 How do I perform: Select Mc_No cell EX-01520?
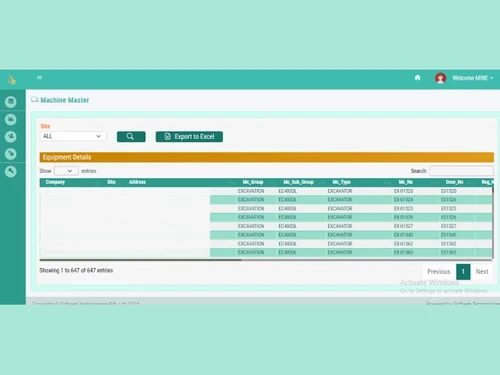coord(403,191)
